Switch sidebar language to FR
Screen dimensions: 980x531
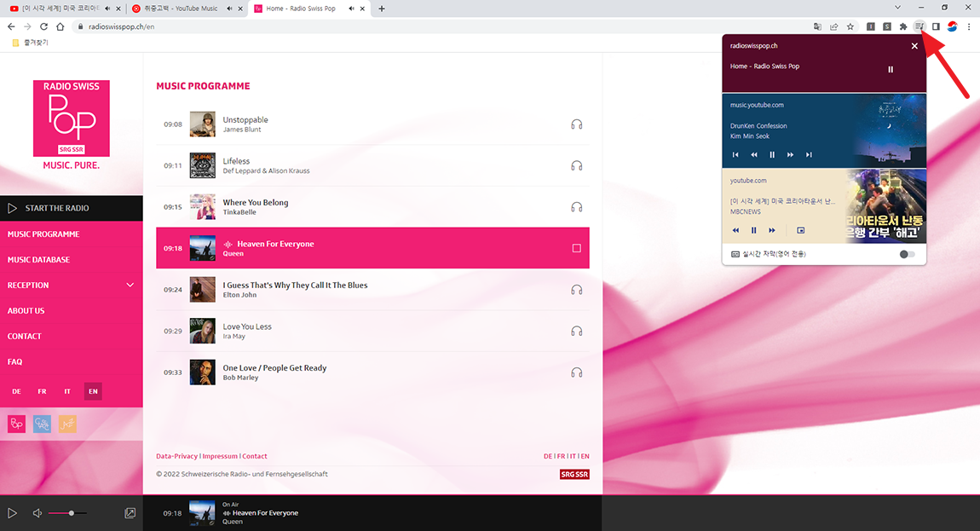pos(42,391)
